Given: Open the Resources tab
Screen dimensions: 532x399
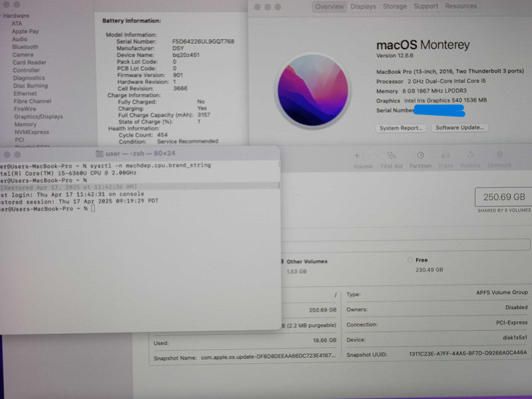Looking at the screenshot, I should [x=461, y=6].
